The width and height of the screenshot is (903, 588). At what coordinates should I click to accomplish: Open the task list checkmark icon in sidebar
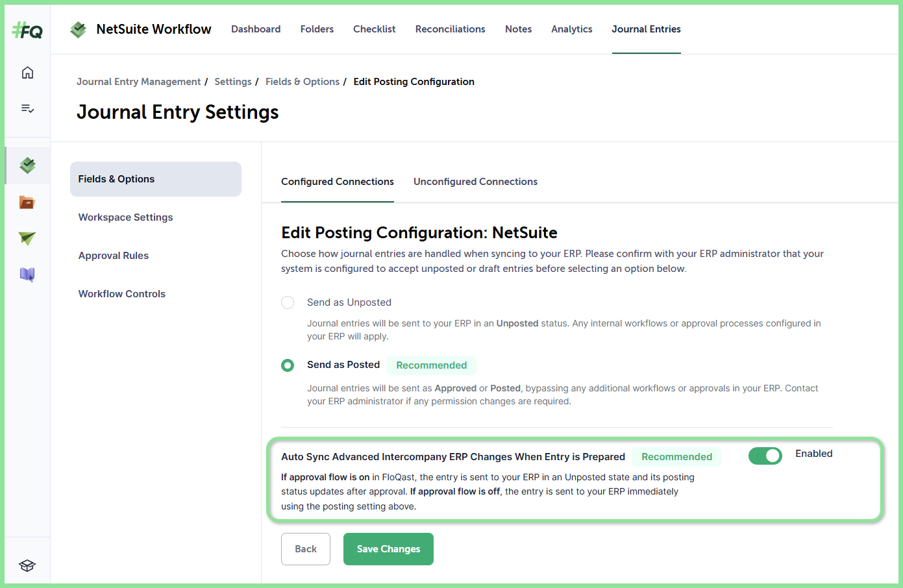27,108
